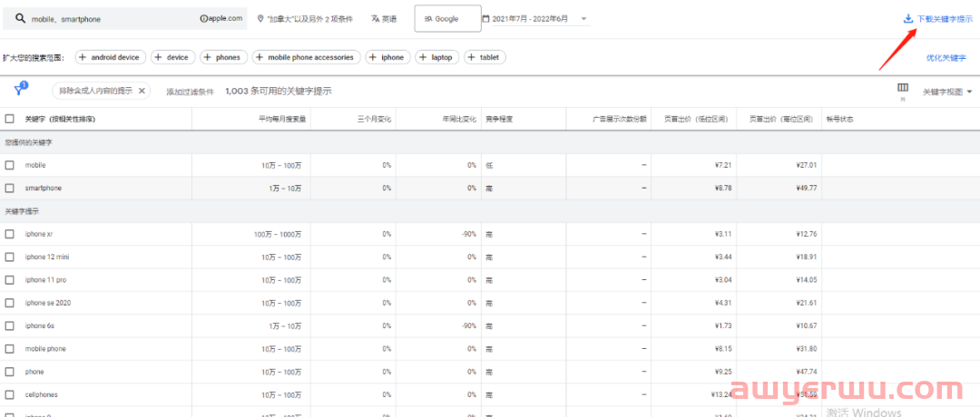Add the tablet suggestion chip

[x=485, y=57]
